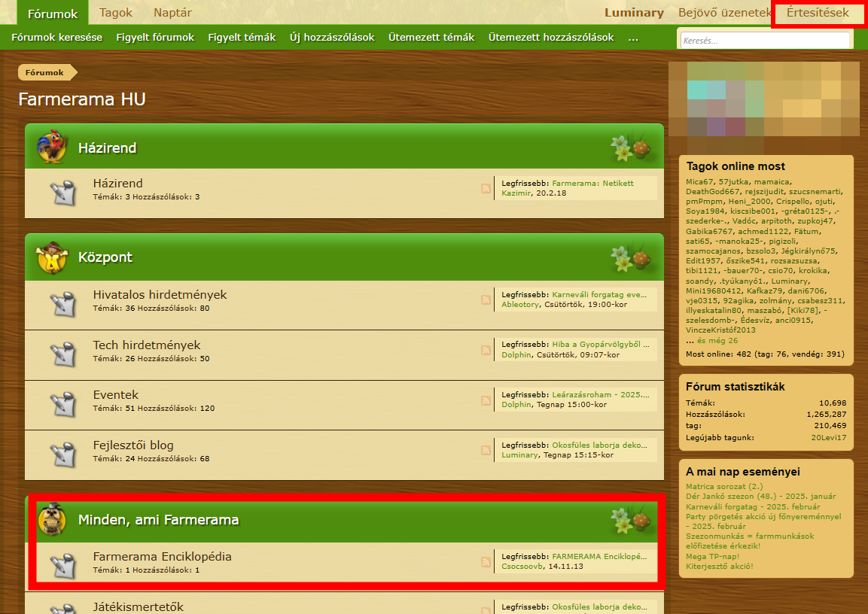The image size is (868, 614).
Task: Open the Tech hirdetmények forum
Action: tap(147, 345)
